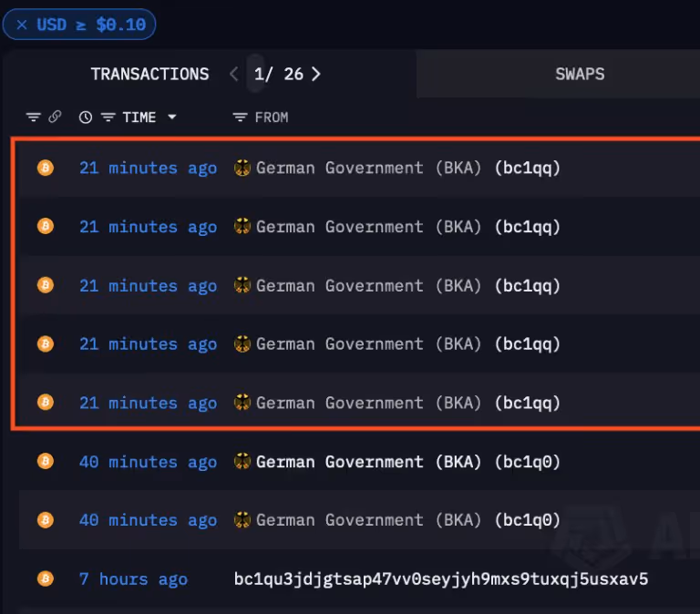The width and height of the screenshot is (700, 614).
Task: Click Bitcoin icon on bottom 40 minutes row
Action: [45, 520]
